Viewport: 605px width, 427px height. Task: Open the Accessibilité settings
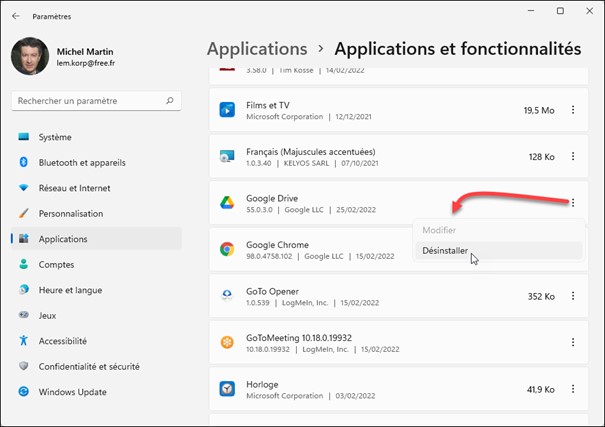coord(62,341)
